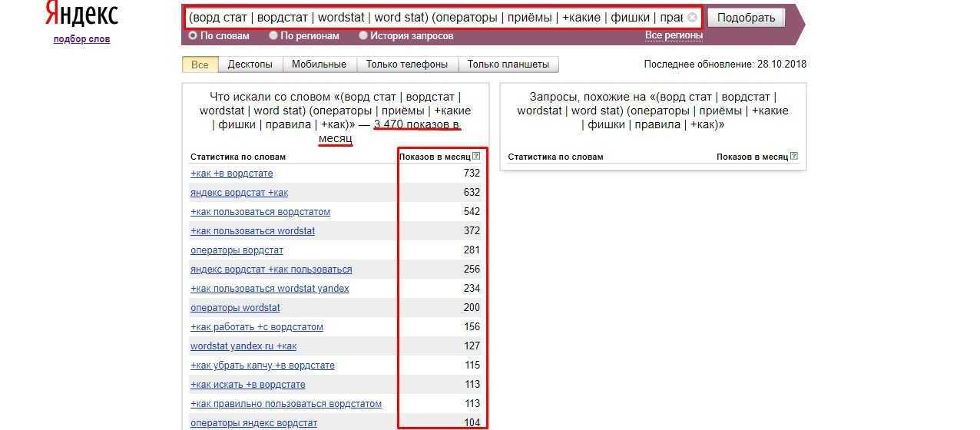Select 'По словам' radio button

point(193,35)
